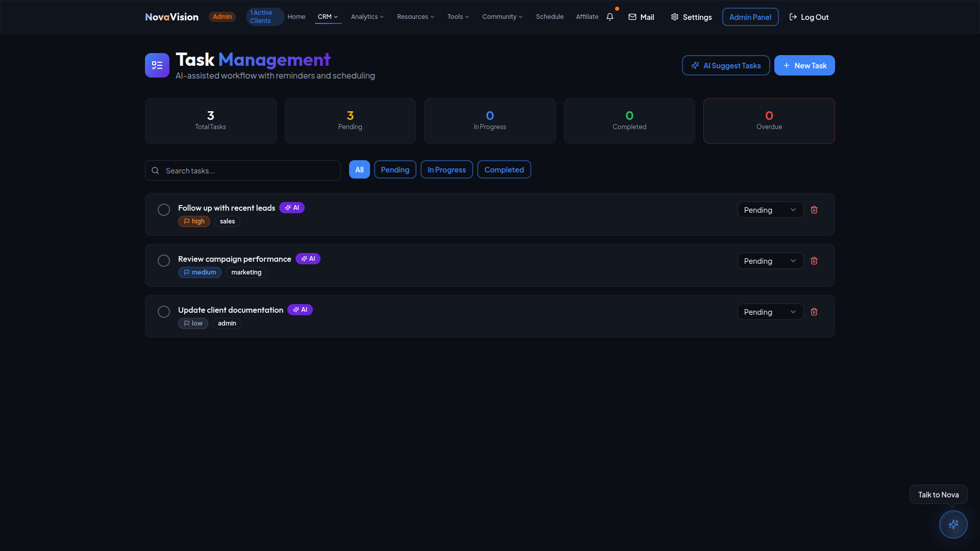Mark Follow up with recent leads complete
980x551 pixels.
[164, 210]
